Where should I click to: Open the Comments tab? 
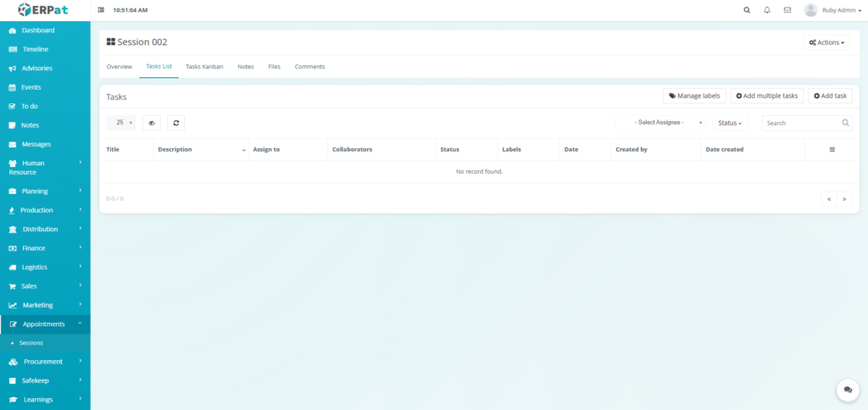tap(309, 66)
